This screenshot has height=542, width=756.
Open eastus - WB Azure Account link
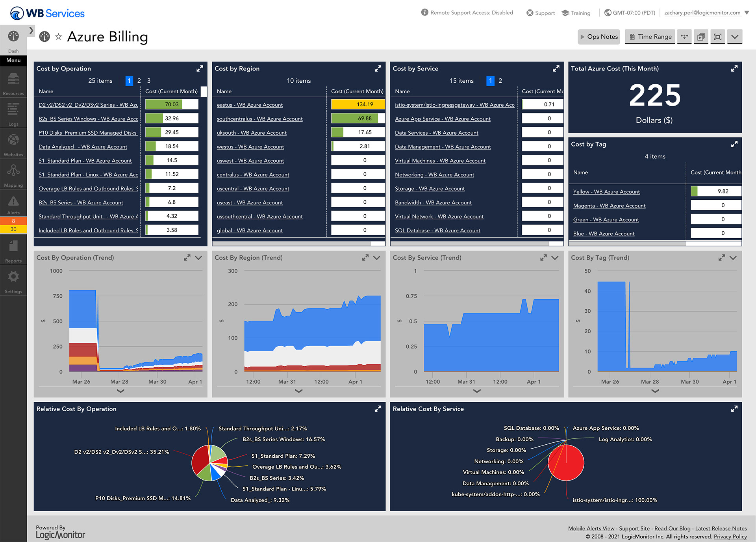click(250, 105)
